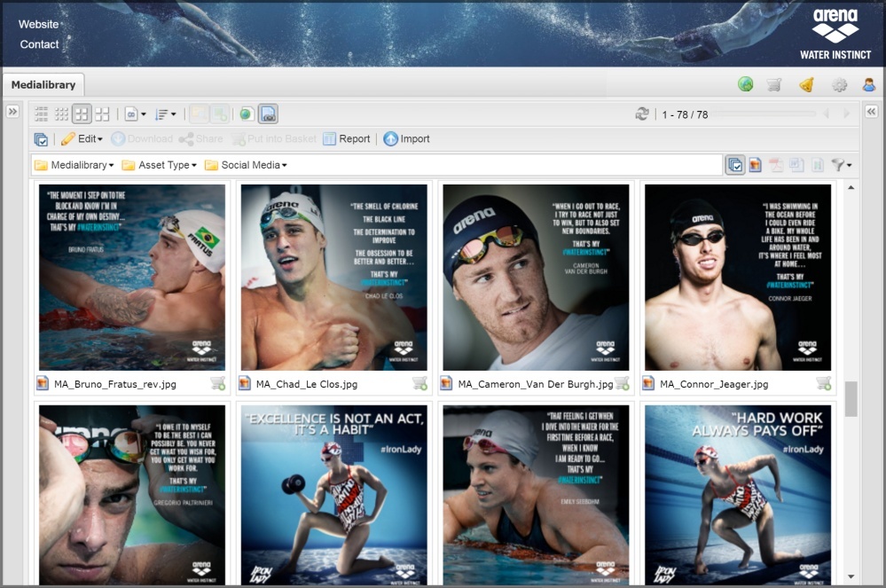Screen dimensions: 886x588
Task: Toggle the spreadsheet file type filter
Action: [x=817, y=165]
